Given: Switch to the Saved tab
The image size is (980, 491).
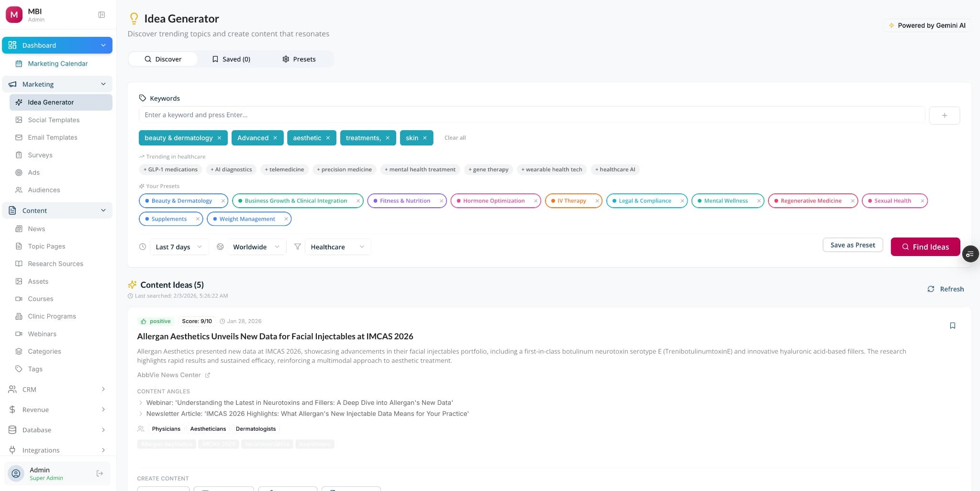Looking at the screenshot, I should click(232, 59).
